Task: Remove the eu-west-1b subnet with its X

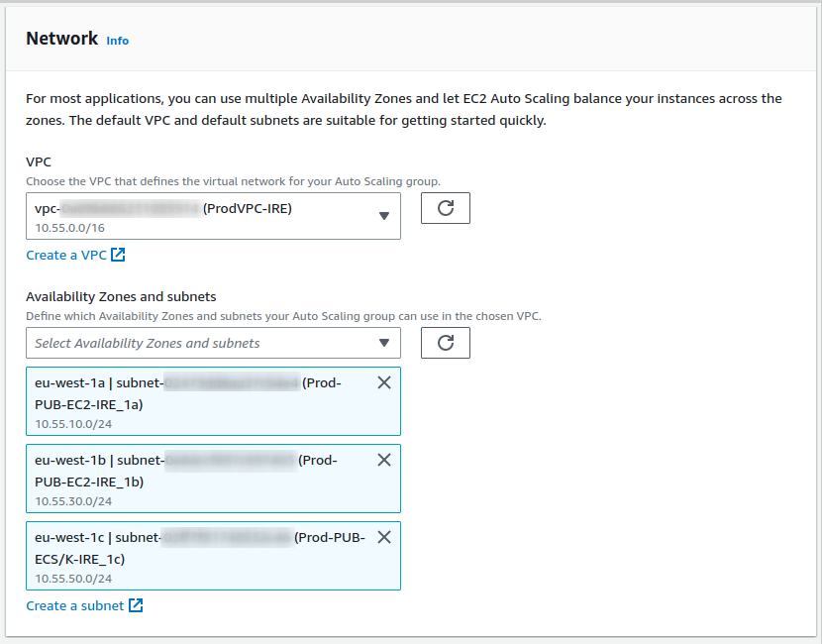Action: coord(384,461)
